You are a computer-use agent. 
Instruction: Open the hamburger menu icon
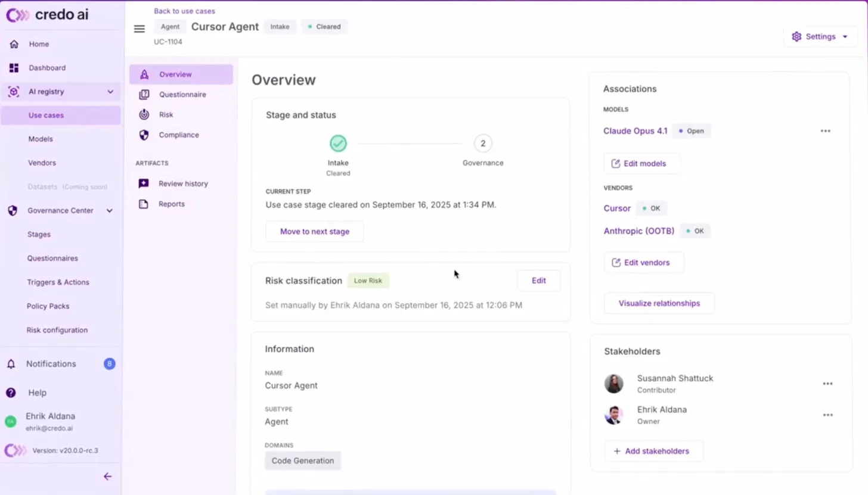139,29
